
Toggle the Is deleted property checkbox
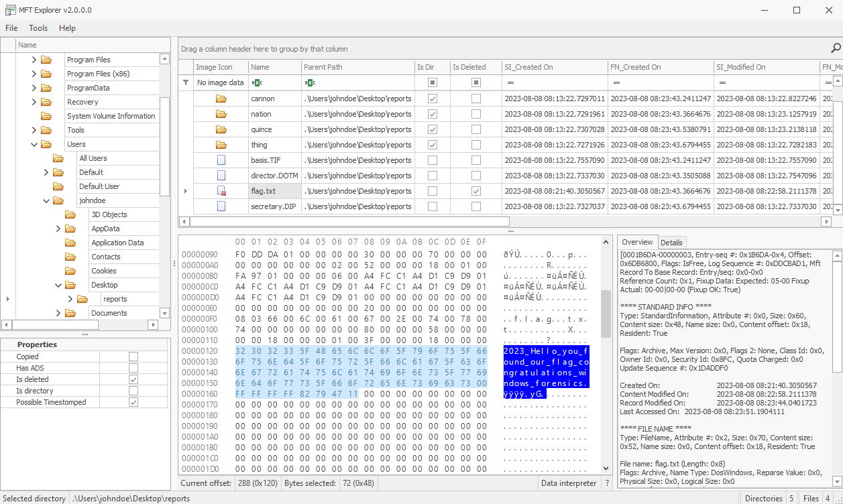click(x=133, y=379)
